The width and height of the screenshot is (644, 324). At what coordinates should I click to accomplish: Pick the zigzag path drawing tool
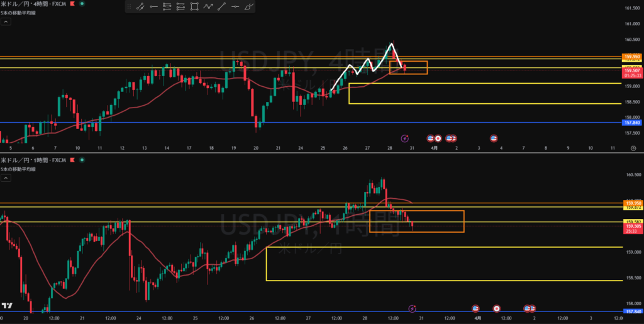click(208, 8)
